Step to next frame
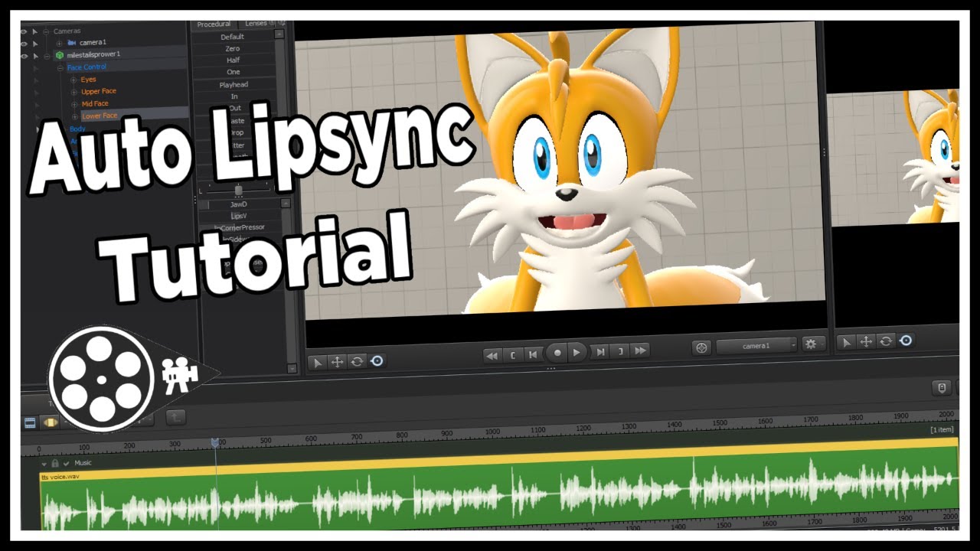 [x=601, y=351]
